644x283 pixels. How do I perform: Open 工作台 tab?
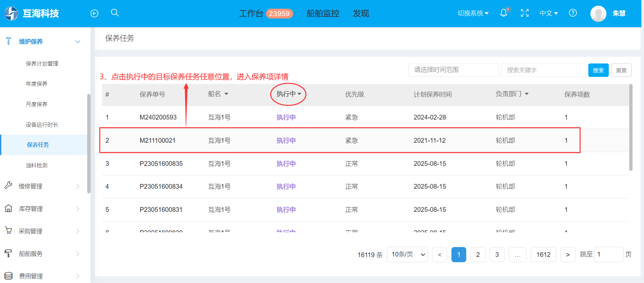pos(251,13)
